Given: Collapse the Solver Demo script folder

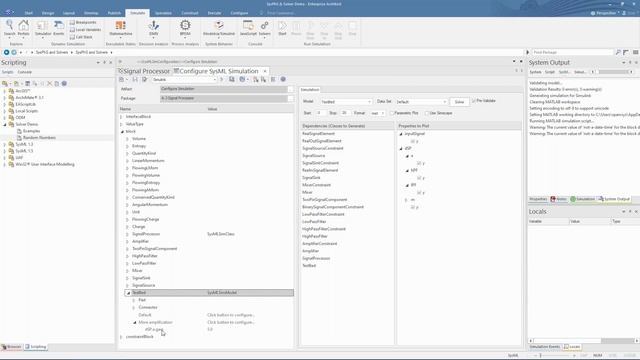Looking at the screenshot, I should [5, 124].
